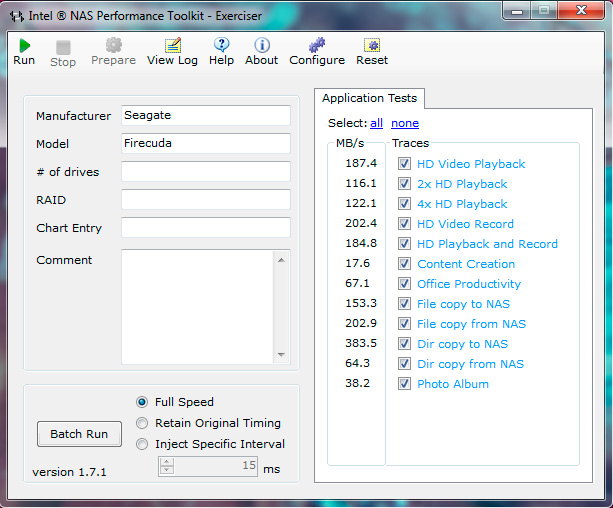Click the Batch Run button
613x508 pixels.
click(79, 434)
